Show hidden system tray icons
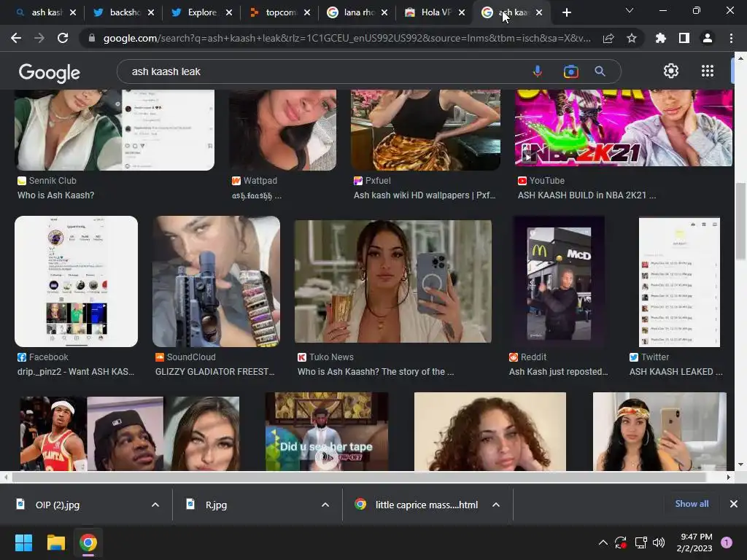The image size is (747, 560). pos(603,542)
